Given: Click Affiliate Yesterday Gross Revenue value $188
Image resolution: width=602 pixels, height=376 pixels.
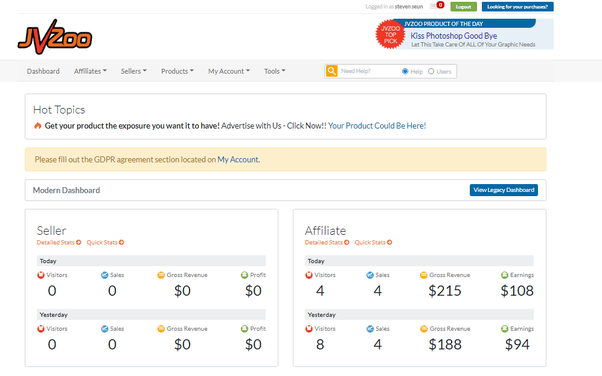Looking at the screenshot, I should tap(445, 345).
